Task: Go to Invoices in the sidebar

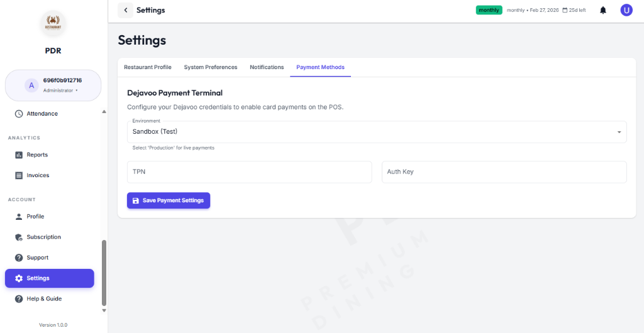Action: [x=50, y=175]
